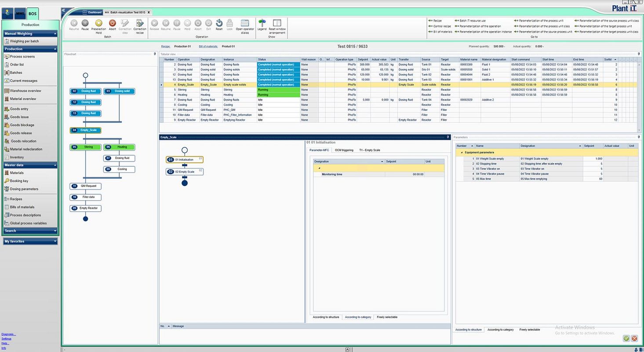Select the According to category tab in Parameters
The height and width of the screenshot is (352, 644).
click(x=500, y=330)
